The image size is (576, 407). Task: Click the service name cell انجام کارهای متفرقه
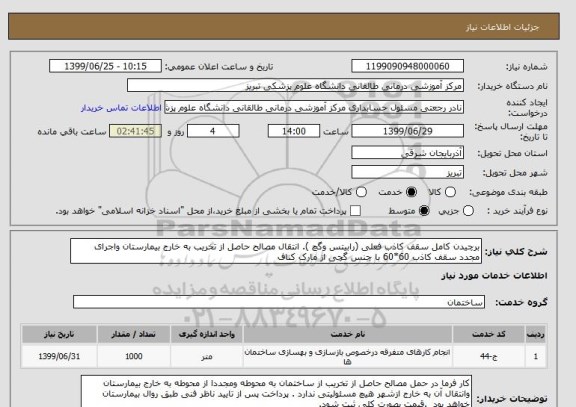point(348,356)
